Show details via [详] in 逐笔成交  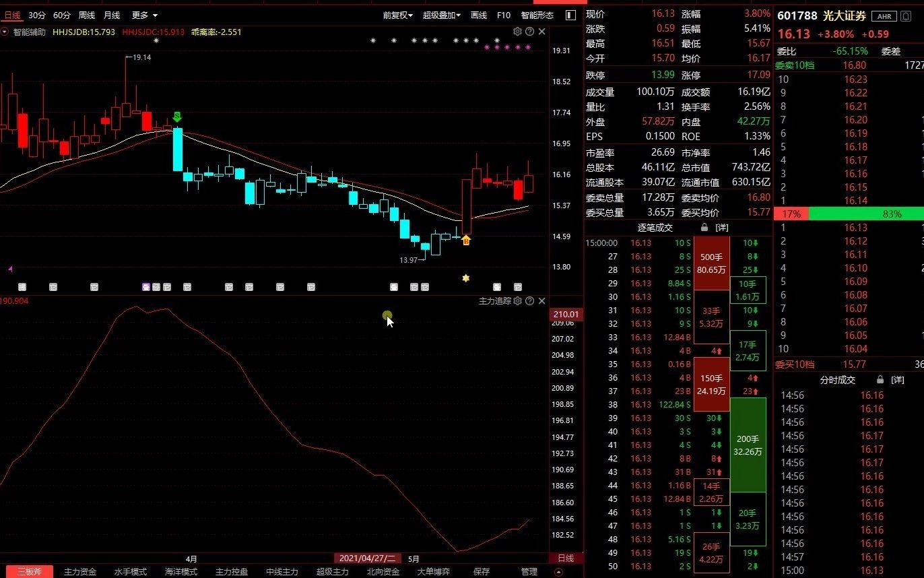coord(721,228)
